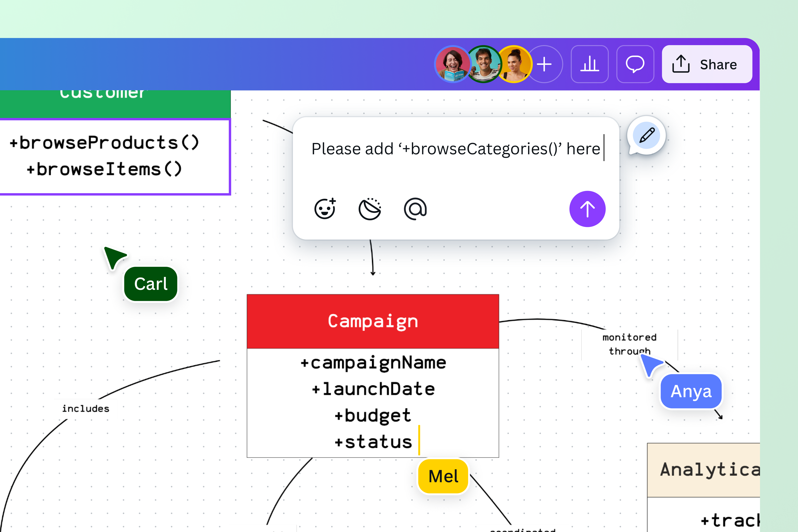Open the comments speech bubble in header
Viewport: 798px width, 532px height.
point(635,64)
